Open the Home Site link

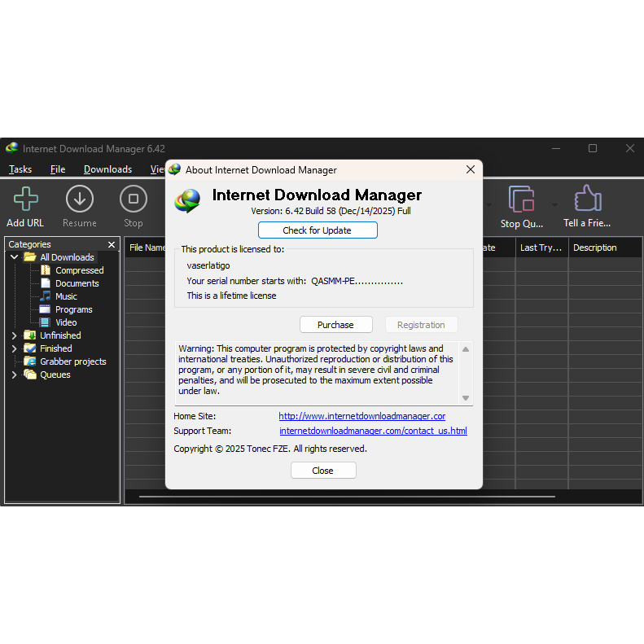(361, 416)
